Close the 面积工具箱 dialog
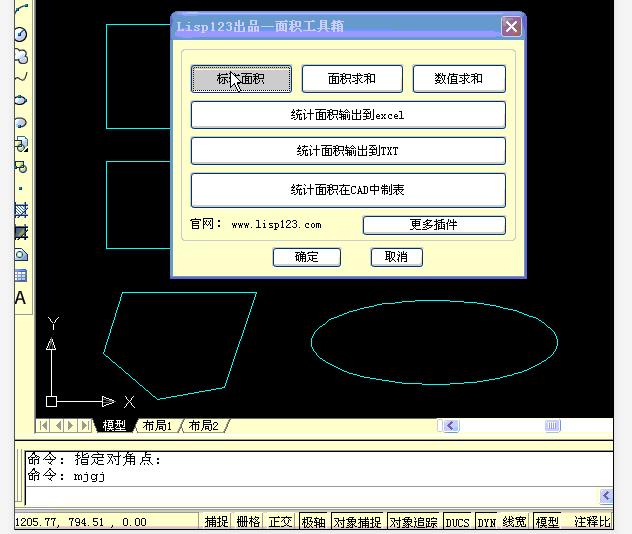 [511, 27]
